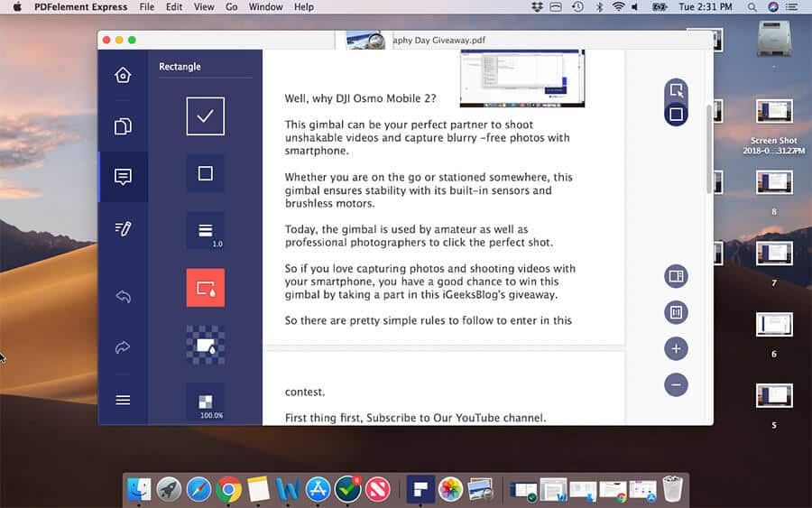The height and width of the screenshot is (508, 812).
Task: Zoom in with the plus button
Action: tap(677, 348)
